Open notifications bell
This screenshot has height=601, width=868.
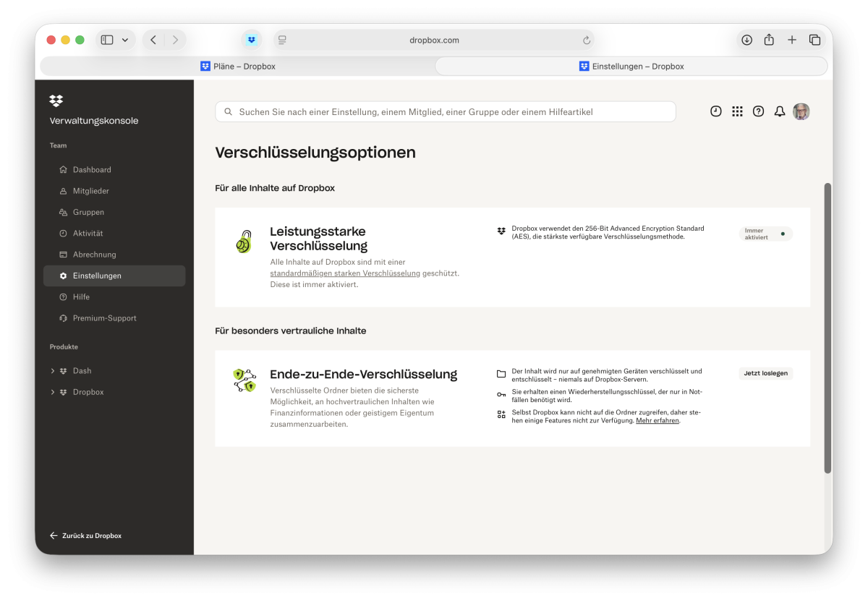point(779,111)
